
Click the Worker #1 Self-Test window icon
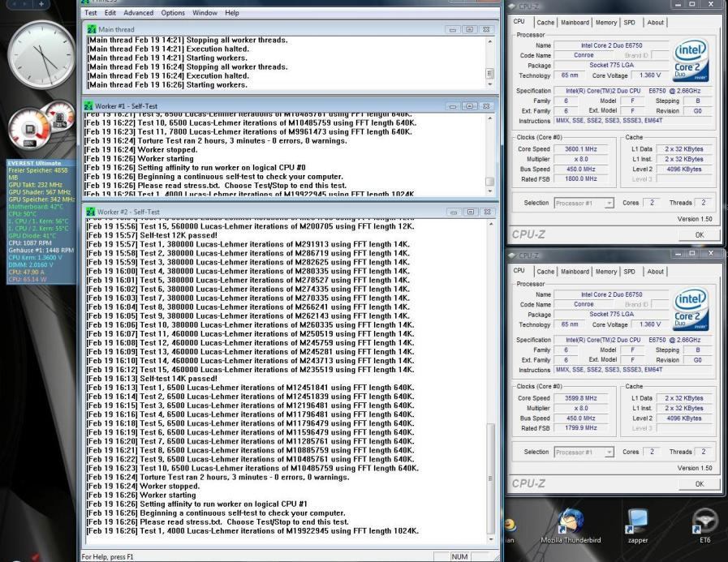click(88, 106)
